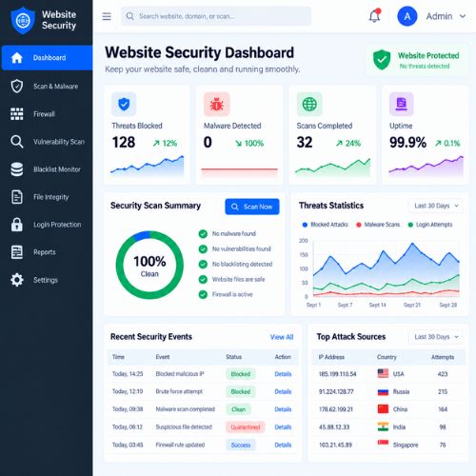Click the Reports sheet icon

[17, 252]
